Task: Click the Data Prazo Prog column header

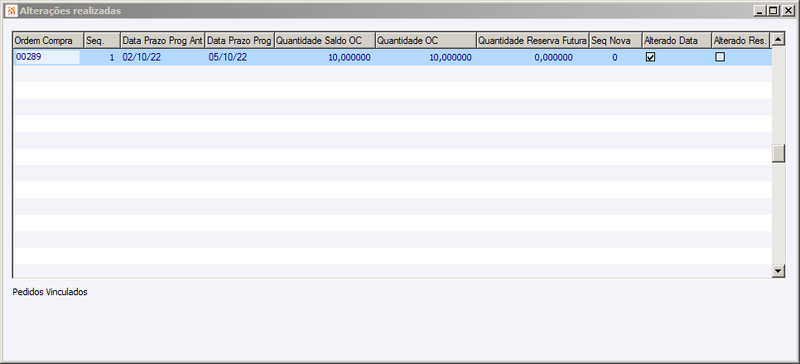Action: coord(240,41)
